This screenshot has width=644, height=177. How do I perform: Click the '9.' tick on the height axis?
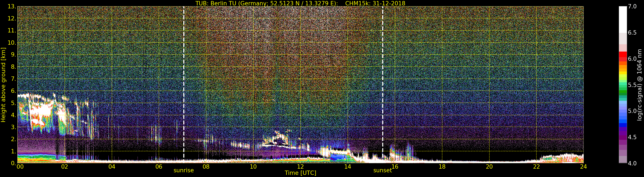(13, 55)
